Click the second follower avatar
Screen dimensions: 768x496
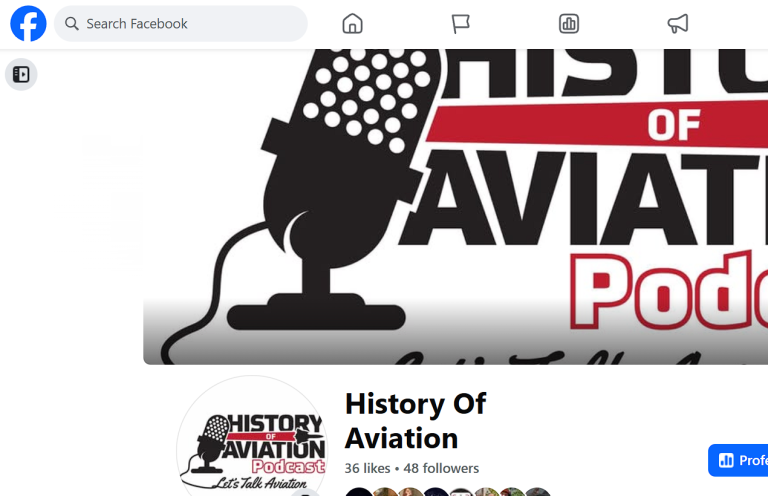385,492
